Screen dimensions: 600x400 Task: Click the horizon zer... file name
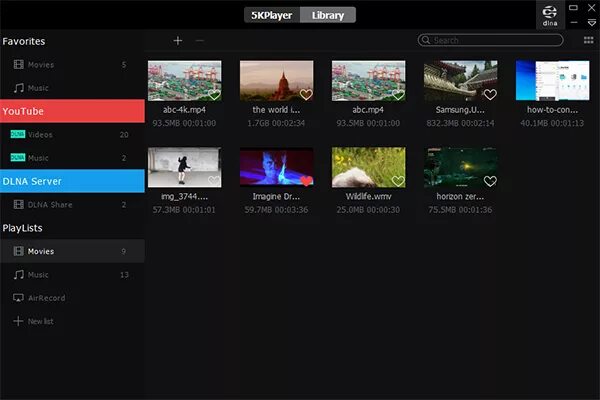(460, 196)
